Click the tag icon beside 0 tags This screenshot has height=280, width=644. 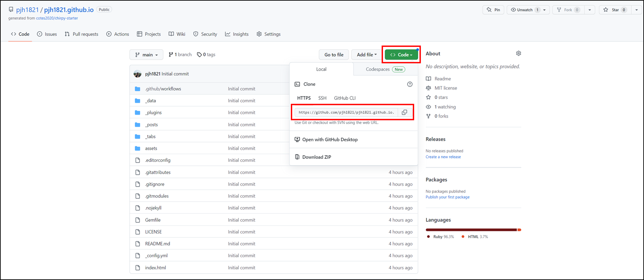click(x=199, y=55)
